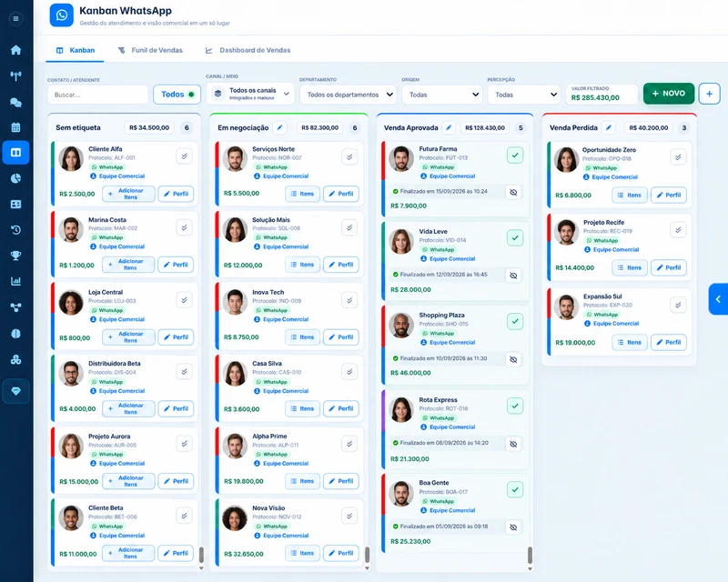Edit the Em negociação column name
The image size is (728, 582).
coord(279,127)
